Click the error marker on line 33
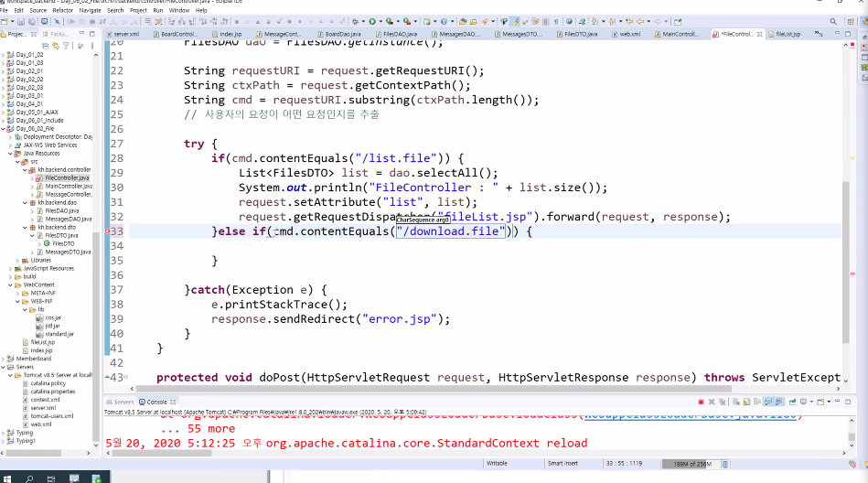Image resolution: width=868 pixels, height=483 pixels. pyautogui.click(x=107, y=231)
